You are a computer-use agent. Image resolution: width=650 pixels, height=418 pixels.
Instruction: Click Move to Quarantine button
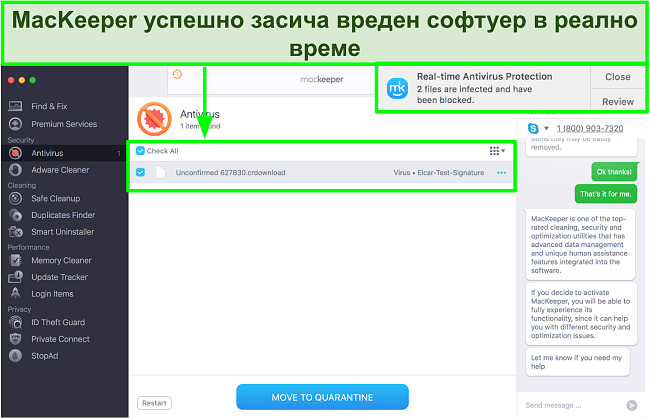coord(323,397)
